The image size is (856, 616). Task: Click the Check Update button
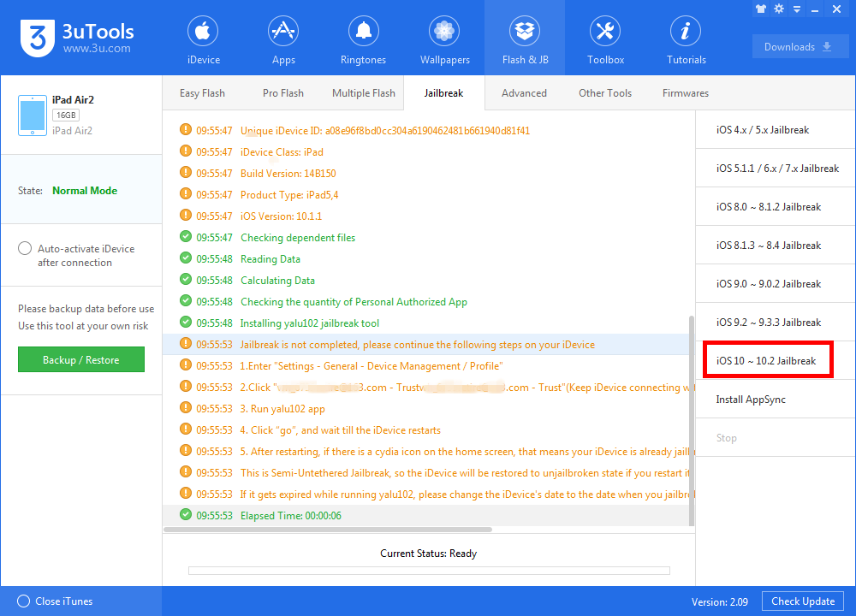[x=803, y=601]
